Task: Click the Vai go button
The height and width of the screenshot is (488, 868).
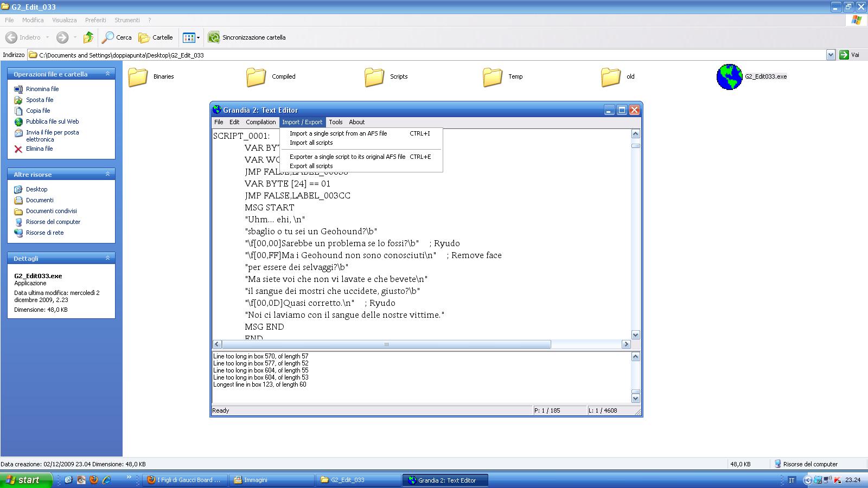Action: click(x=850, y=55)
